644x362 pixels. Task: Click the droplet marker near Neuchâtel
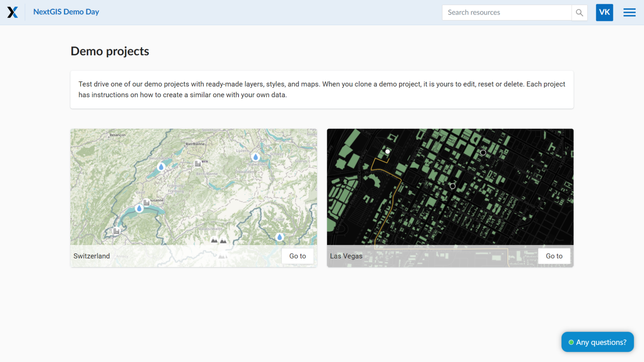161,166
